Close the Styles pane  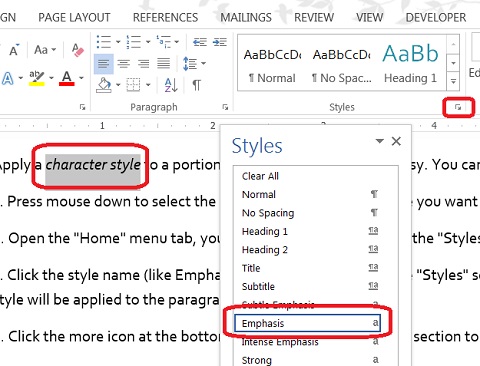point(396,141)
